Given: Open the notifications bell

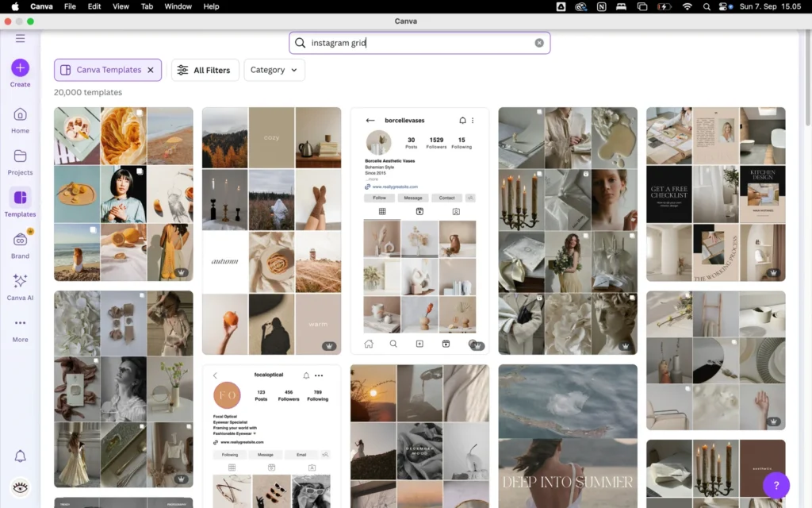Looking at the screenshot, I should click(20, 456).
